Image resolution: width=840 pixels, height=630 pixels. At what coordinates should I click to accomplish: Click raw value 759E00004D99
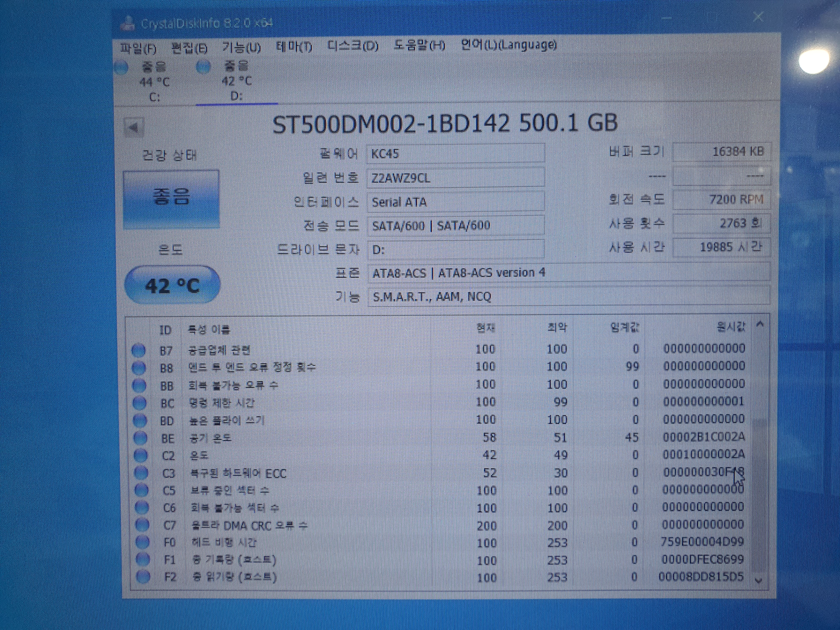[x=702, y=542]
